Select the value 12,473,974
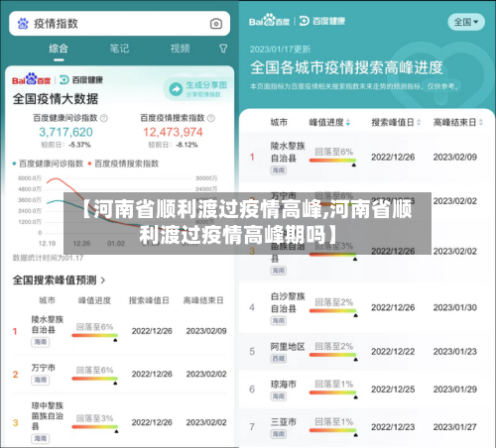Viewport: 496px width, 448px height. (173, 132)
